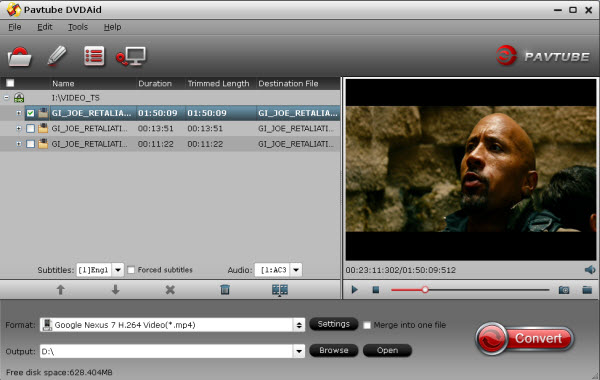The width and height of the screenshot is (600, 380).
Task: Open the Tools menu
Action: click(x=78, y=27)
